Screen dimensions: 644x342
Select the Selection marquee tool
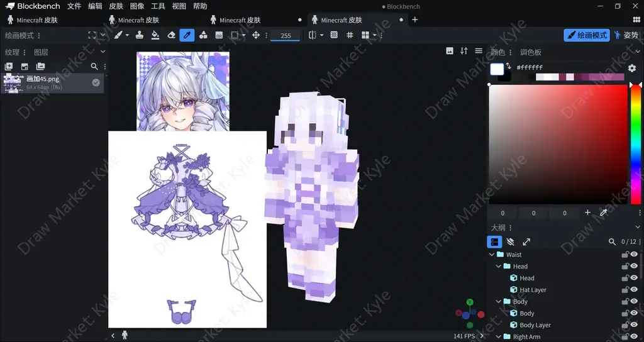point(235,35)
